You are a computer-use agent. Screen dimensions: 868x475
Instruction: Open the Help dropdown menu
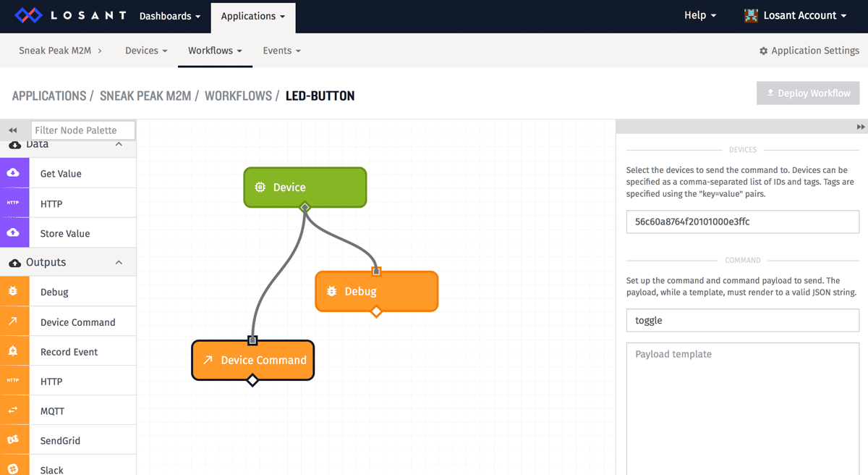pyautogui.click(x=700, y=15)
